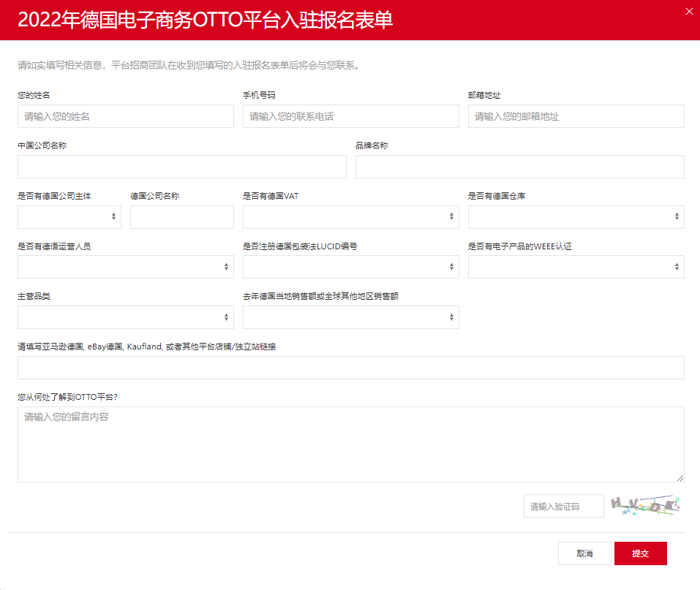Click the 请输入验证码 verification code field

click(x=563, y=505)
